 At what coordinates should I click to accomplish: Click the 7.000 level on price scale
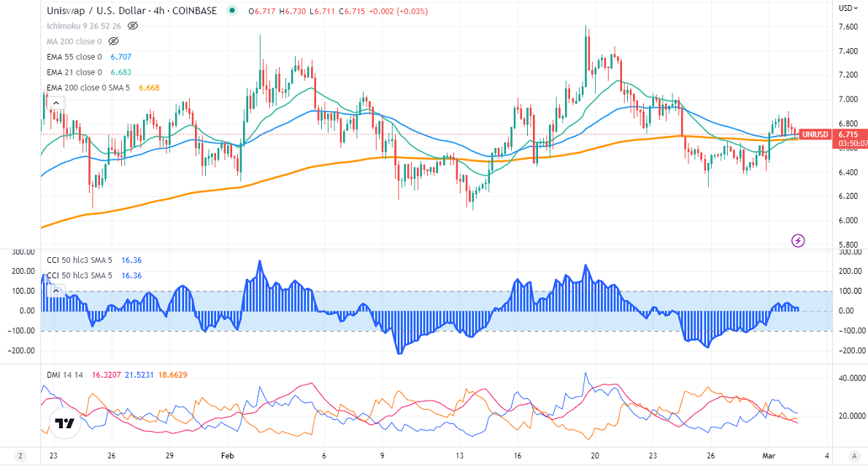tap(848, 99)
